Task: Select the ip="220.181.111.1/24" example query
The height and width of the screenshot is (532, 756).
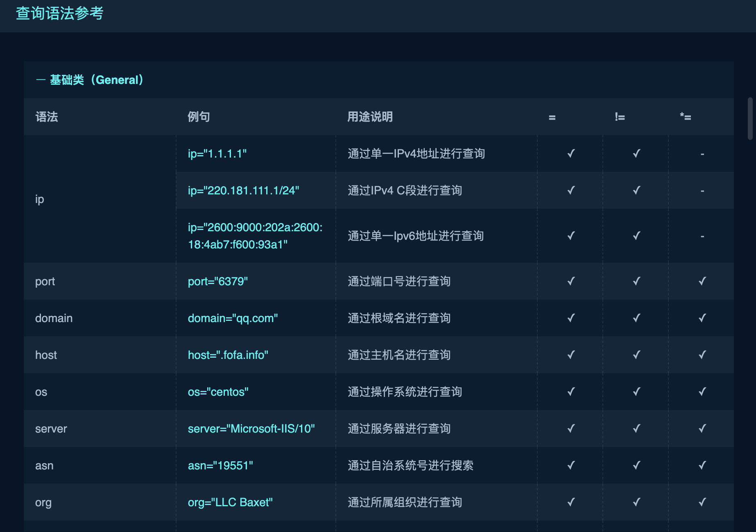Action: [x=243, y=191]
